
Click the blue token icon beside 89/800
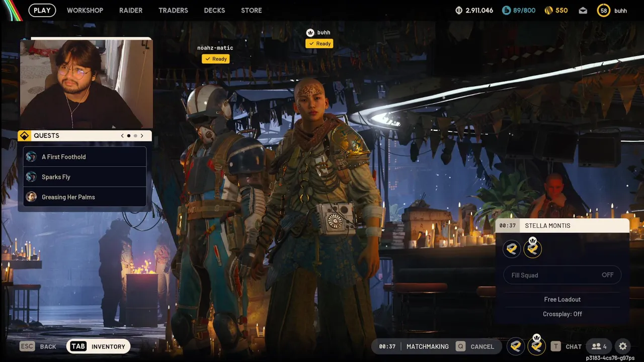point(506,10)
